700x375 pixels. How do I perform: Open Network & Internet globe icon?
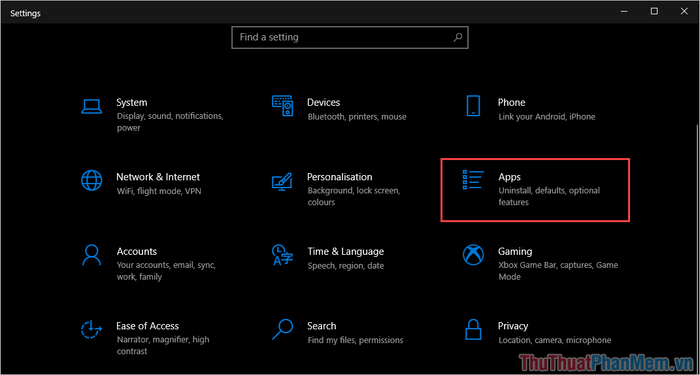point(92,181)
